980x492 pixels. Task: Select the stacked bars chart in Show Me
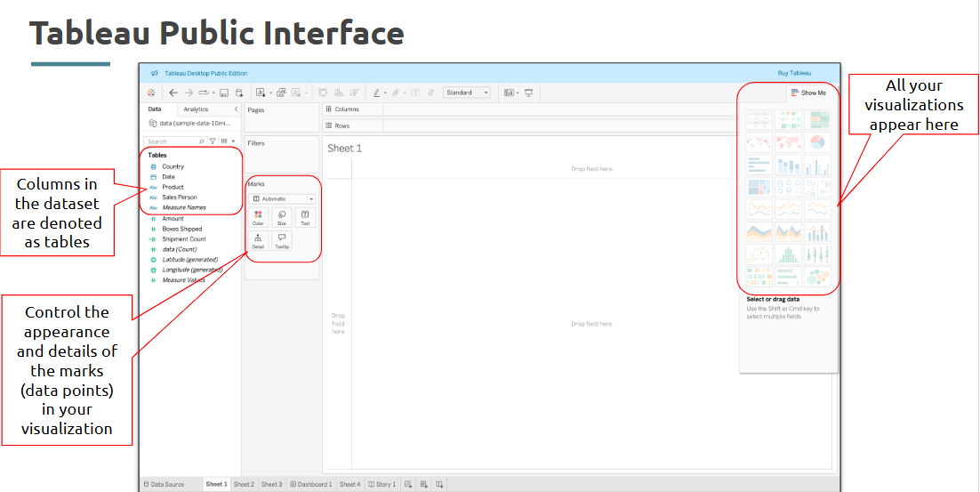(788, 165)
